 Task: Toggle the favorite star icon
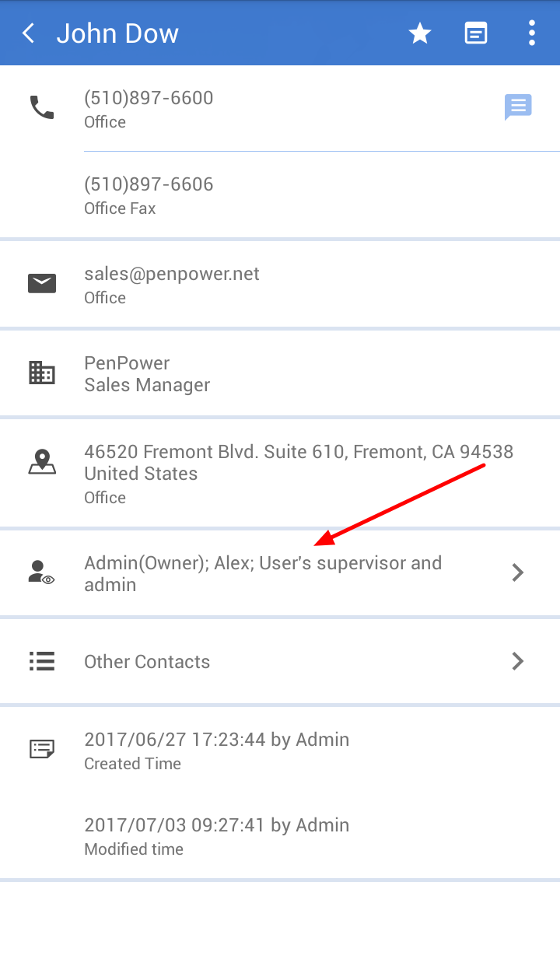click(x=420, y=33)
